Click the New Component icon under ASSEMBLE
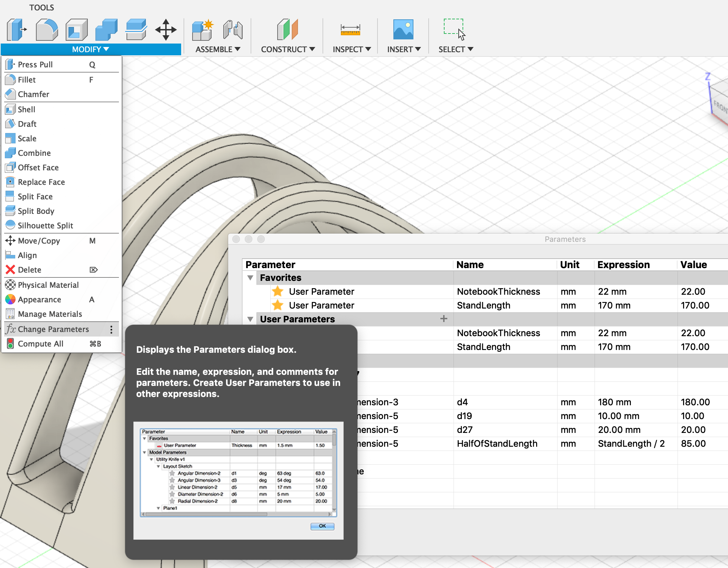The image size is (728, 568). pos(202,30)
